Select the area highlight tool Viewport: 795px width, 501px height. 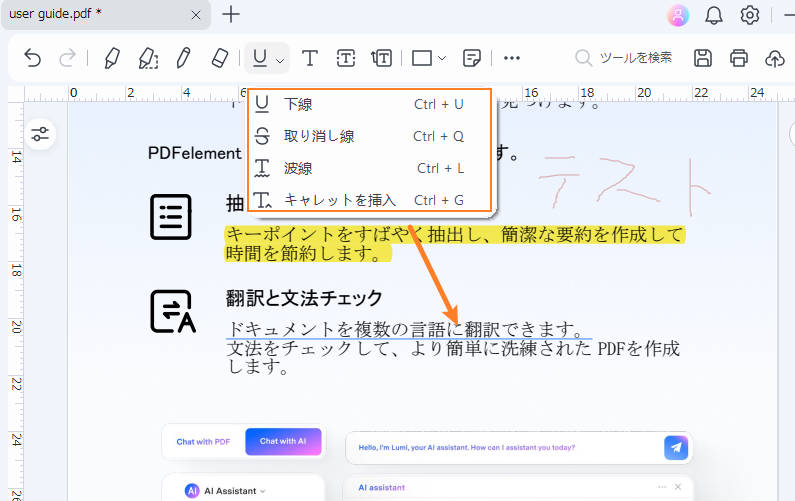[x=148, y=58]
